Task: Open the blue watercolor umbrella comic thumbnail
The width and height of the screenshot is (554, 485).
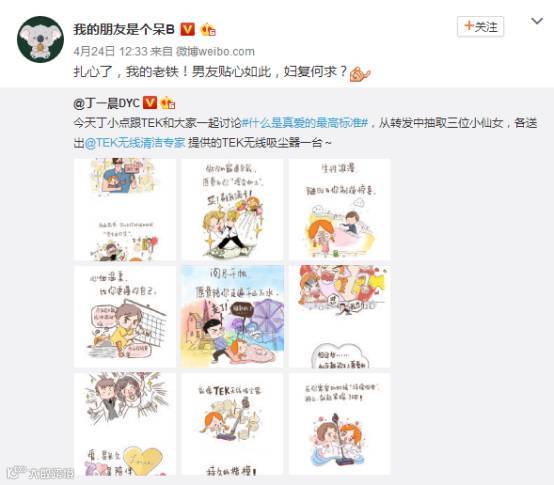Action: click(232, 317)
